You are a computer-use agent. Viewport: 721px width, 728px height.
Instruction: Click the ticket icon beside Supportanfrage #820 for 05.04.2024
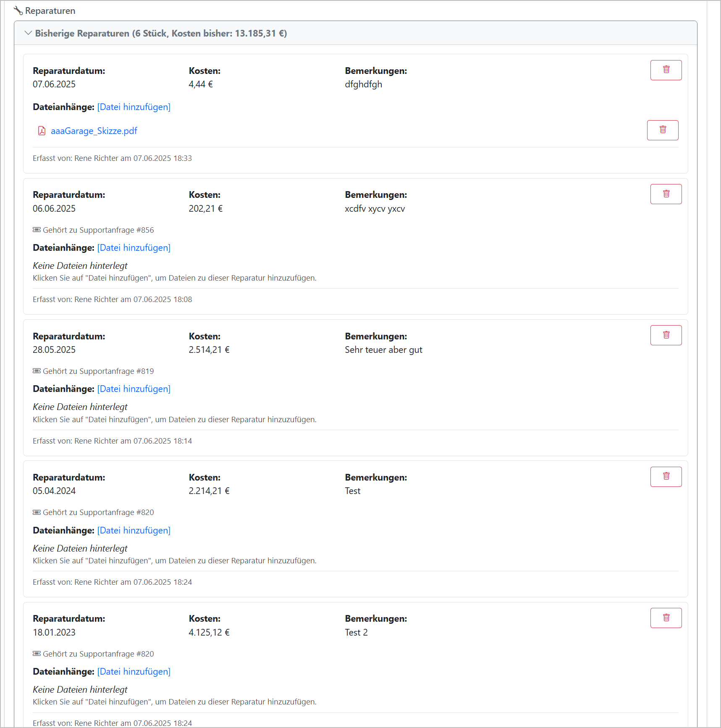tap(37, 512)
